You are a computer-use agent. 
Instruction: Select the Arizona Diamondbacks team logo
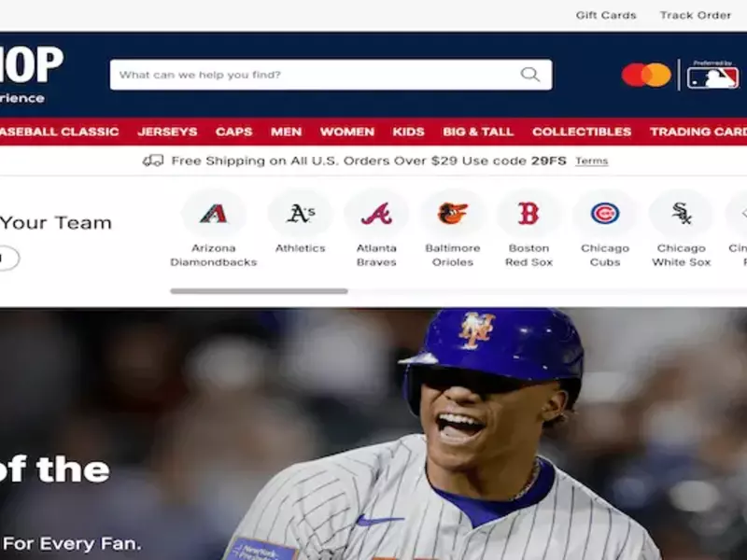point(213,214)
